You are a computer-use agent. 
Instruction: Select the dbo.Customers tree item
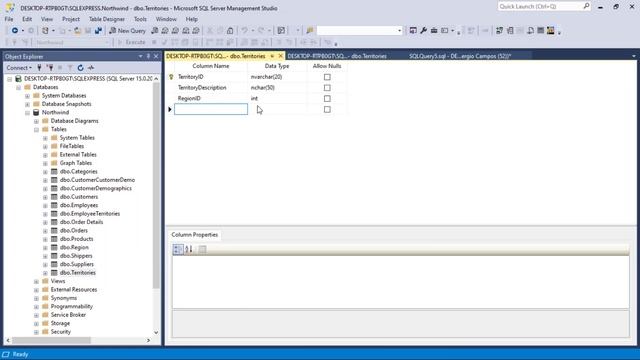[79, 197]
